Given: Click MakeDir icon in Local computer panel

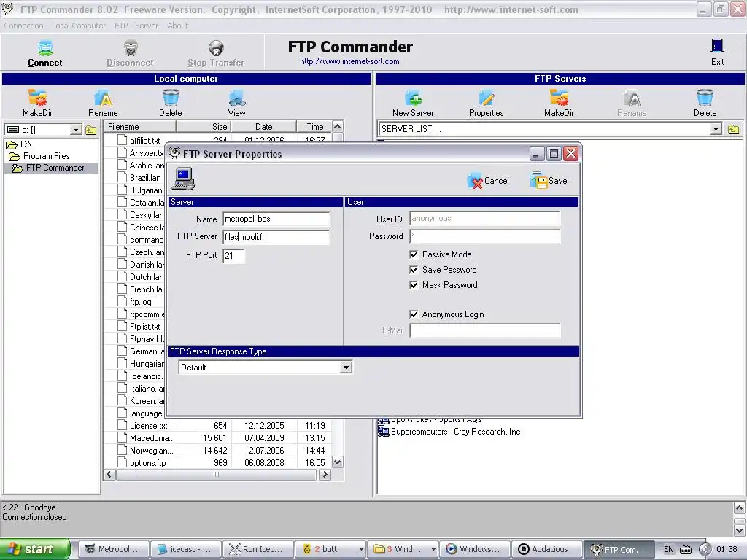Looking at the screenshot, I should click(x=37, y=98).
